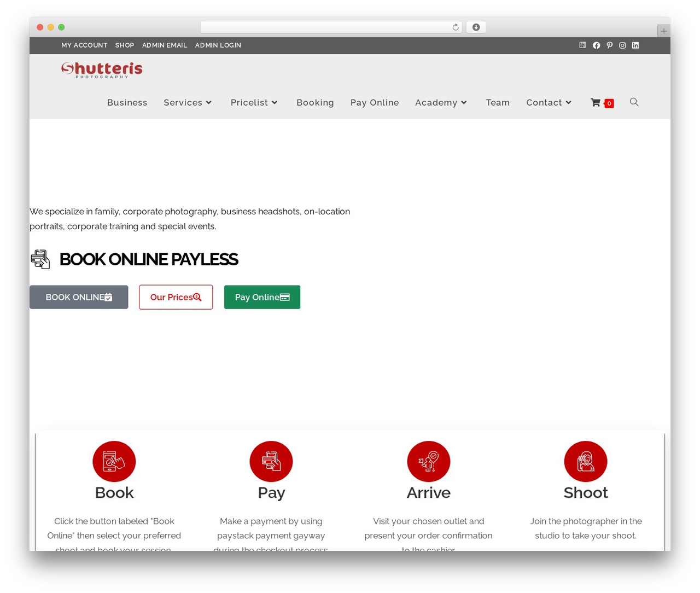Open the shopping cart icon
This screenshot has width=700, height=593.
click(x=596, y=102)
